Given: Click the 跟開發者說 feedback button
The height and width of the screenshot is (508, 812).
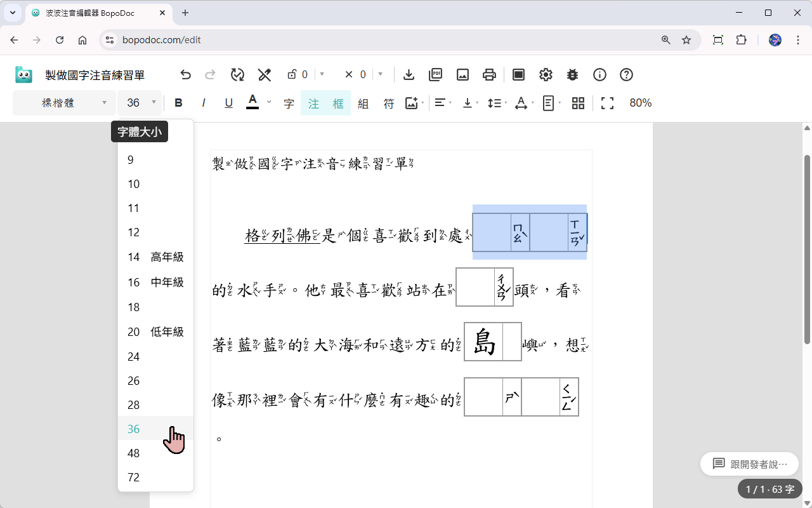Looking at the screenshot, I should tap(749, 464).
